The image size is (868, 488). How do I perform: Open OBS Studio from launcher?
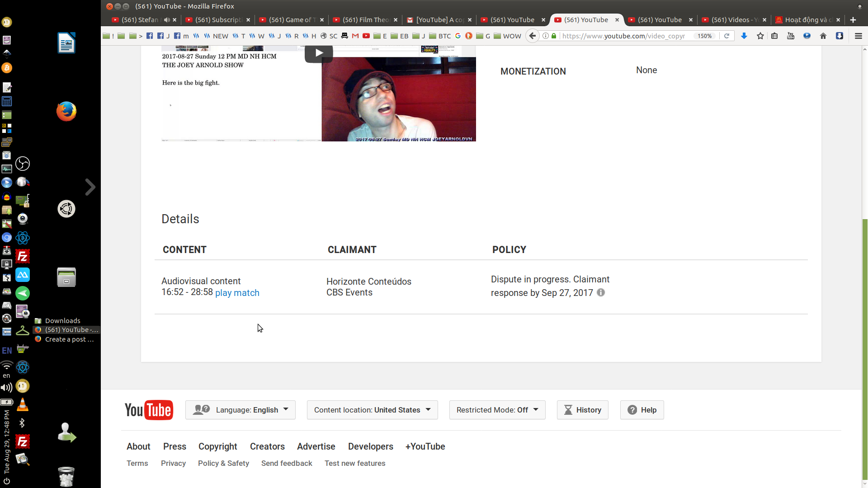[23, 164]
